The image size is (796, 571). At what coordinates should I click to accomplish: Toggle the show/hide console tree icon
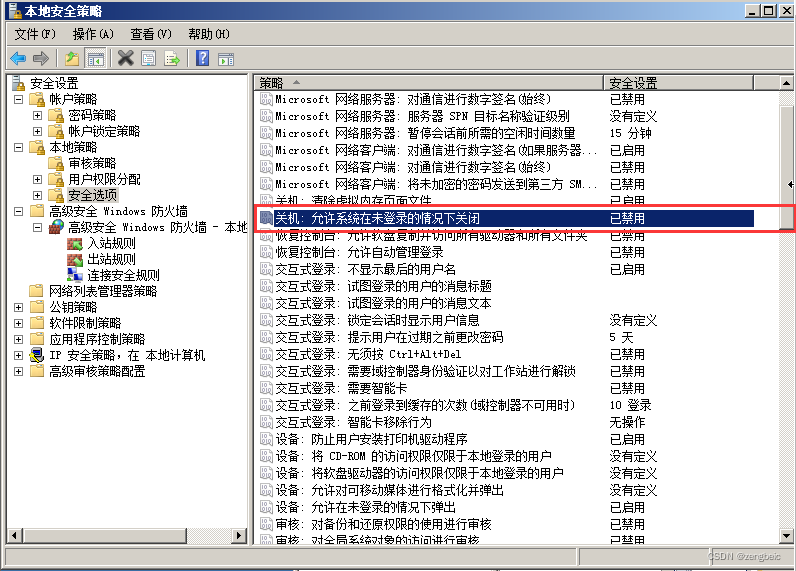(95, 59)
